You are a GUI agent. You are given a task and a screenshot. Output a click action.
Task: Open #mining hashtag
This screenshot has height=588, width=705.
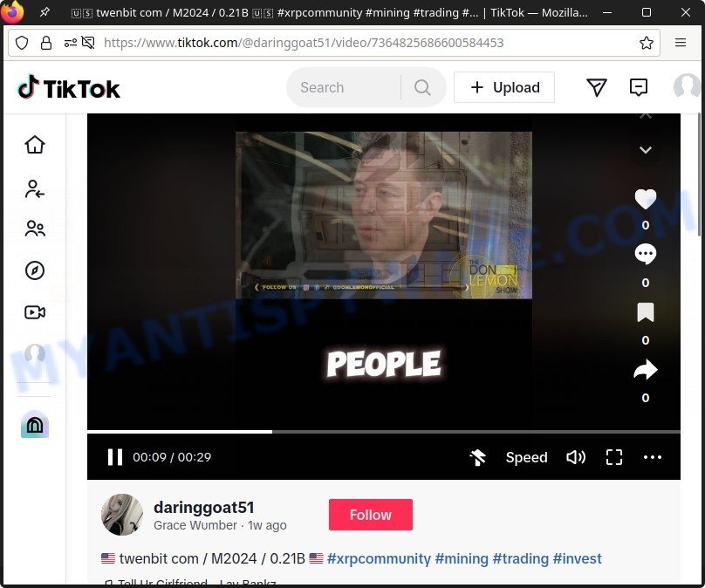pyautogui.click(x=462, y=559)
